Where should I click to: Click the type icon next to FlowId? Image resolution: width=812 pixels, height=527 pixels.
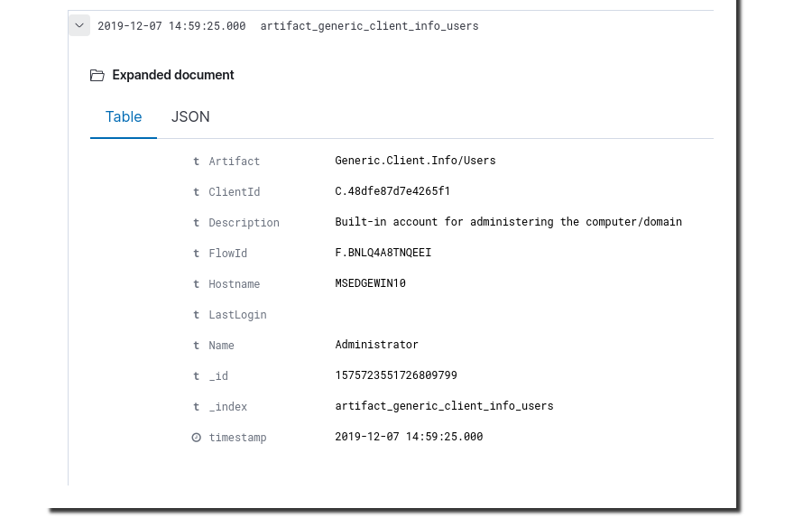[x=197, y=254]
